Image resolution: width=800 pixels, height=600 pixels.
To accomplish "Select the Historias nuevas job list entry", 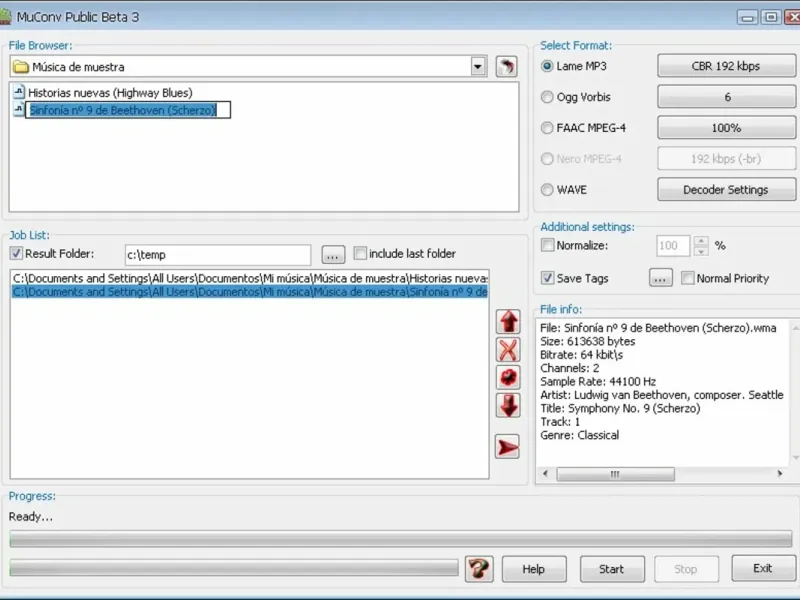I will (250, 279).
